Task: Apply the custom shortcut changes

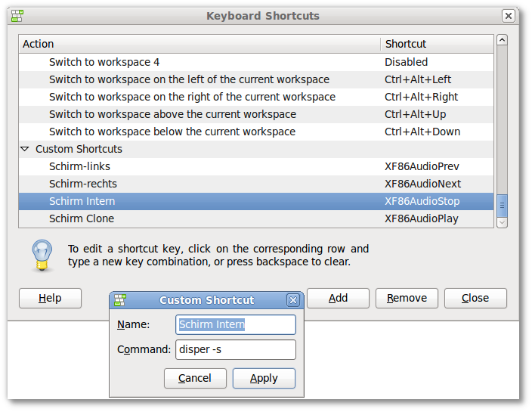Action: pos(264,378)
